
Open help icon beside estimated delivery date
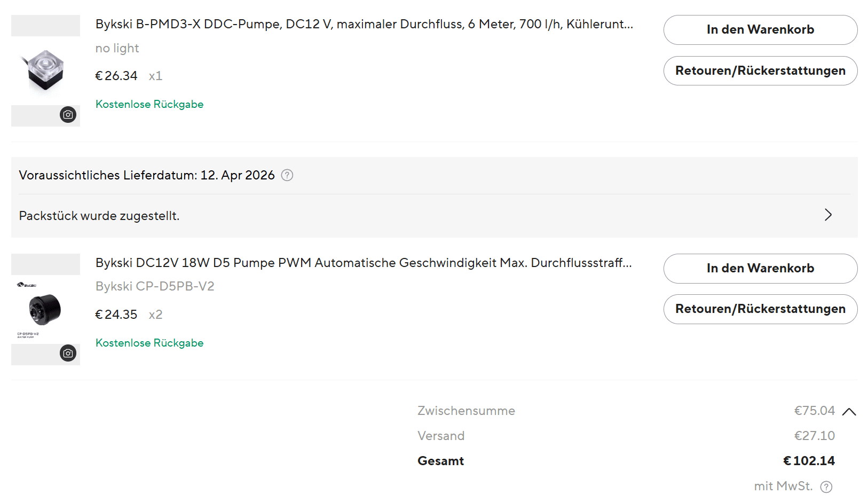(x=287, y=175)
